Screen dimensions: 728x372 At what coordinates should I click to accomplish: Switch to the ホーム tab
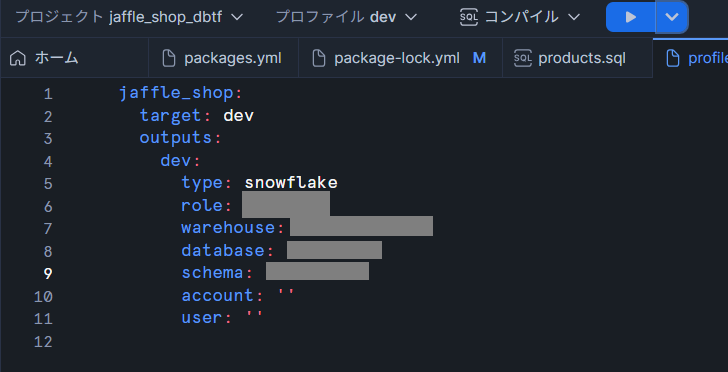click(74, 58)
